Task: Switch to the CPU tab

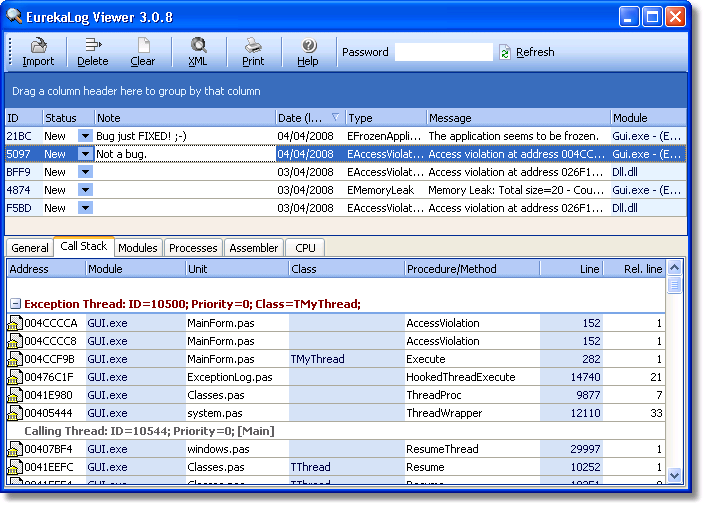Action: [x=305, y=248]
